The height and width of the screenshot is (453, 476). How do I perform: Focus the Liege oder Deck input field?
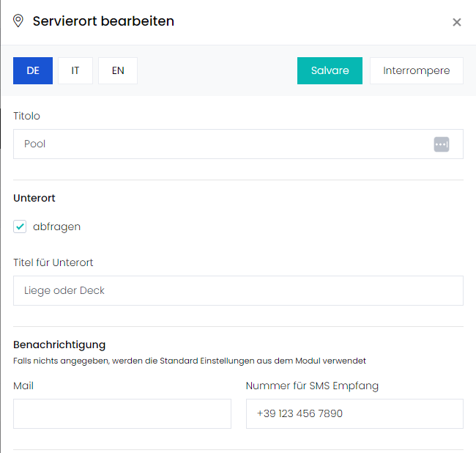click(238, 291)
